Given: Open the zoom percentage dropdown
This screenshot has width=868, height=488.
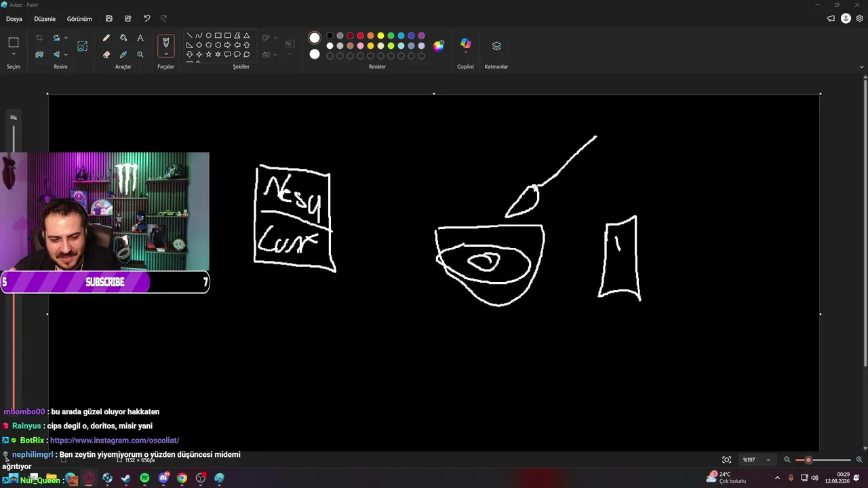Looking at the screenshot, I should pyautogui.click(x=757, y=460).
